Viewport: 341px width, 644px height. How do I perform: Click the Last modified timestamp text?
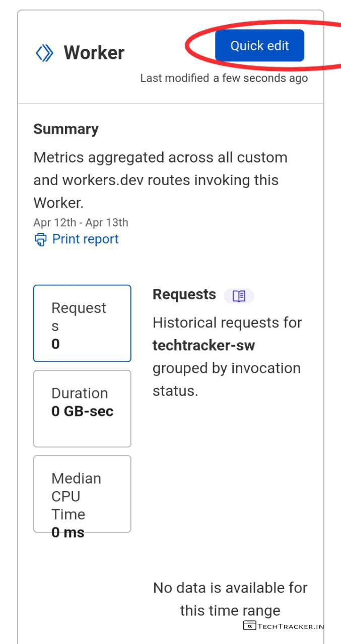coord(224,78)
